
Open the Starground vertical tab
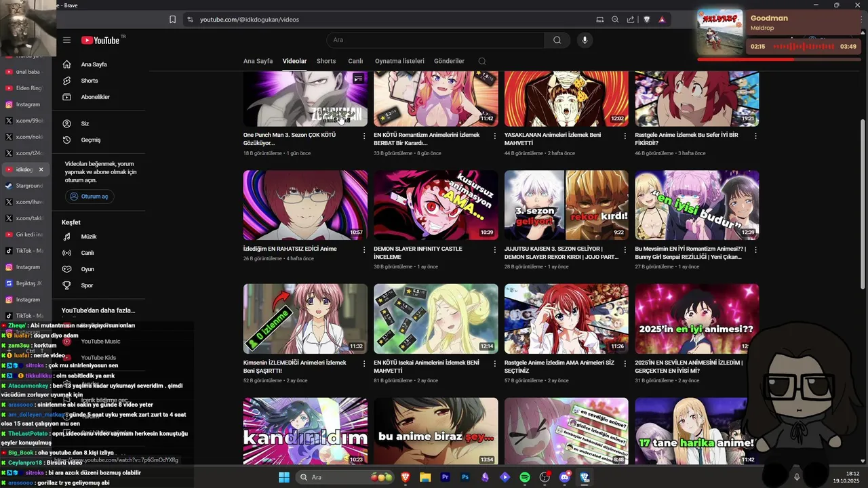pos(24,186)
